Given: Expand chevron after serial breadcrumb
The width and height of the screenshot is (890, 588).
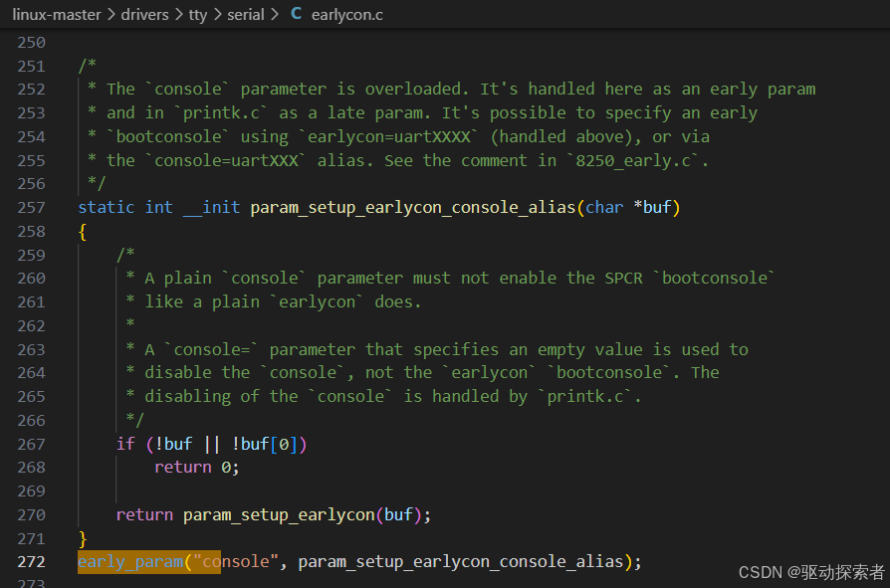Looking at the screenshot, I should click(x=275, y=15).
